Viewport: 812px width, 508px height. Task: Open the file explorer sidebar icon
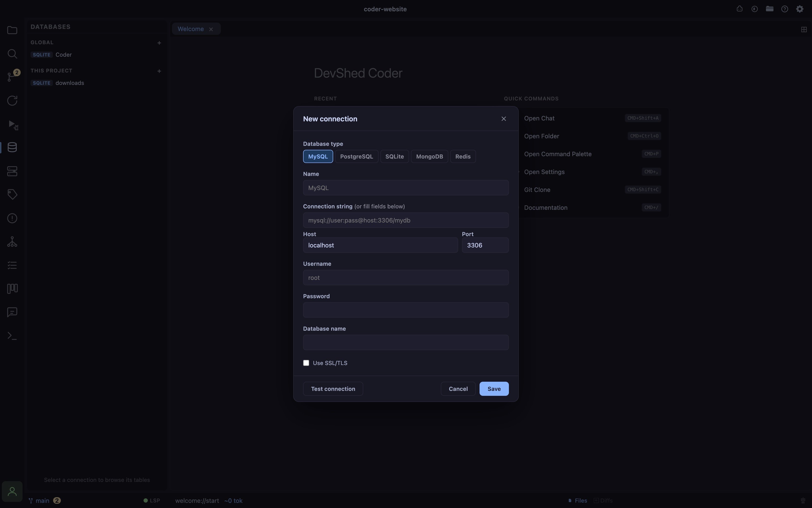(x=12, y=30)
